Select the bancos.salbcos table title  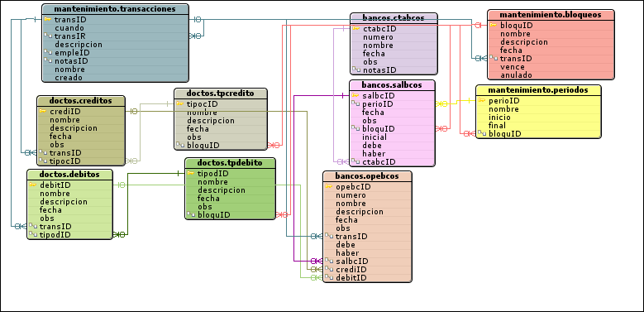[392, 85]
